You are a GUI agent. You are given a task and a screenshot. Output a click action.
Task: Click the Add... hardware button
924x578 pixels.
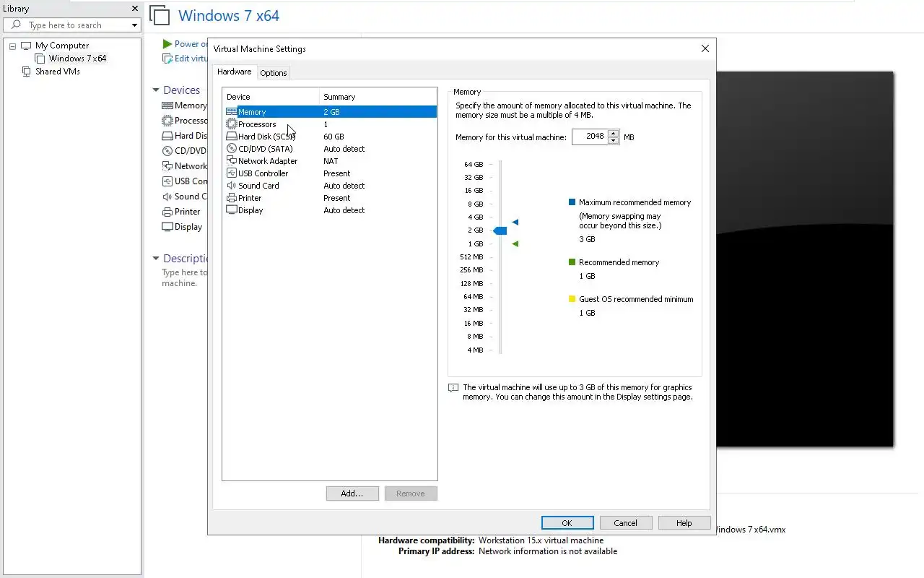pyautogui.click(x=352, y=493)
